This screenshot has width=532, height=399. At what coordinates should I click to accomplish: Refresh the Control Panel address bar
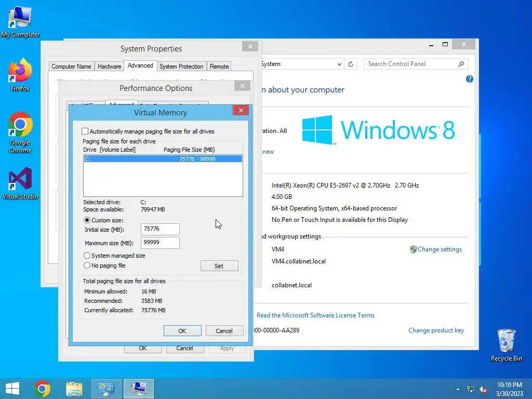(x=351, y=64)
